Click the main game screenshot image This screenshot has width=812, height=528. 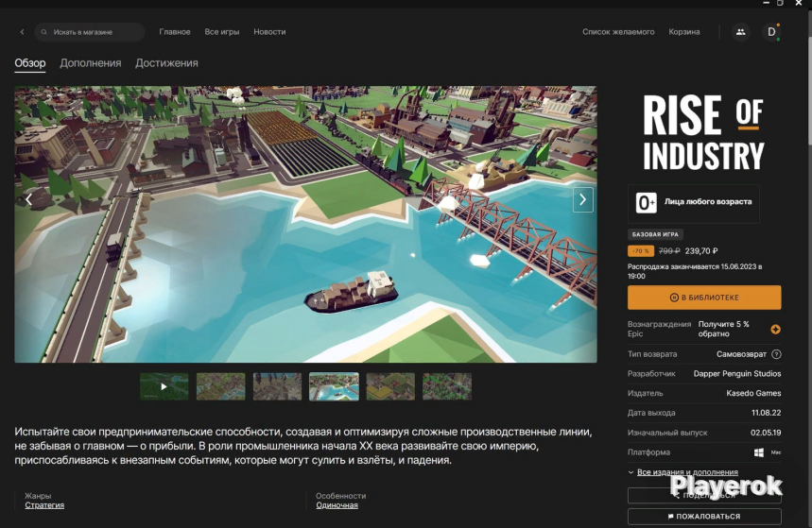pos(305,224)
